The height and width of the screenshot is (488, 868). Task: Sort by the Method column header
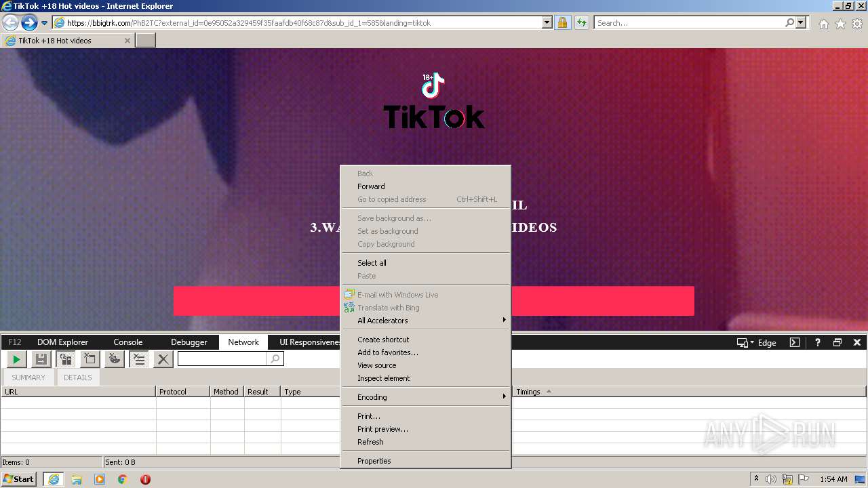pyautogui.click(x=226, y=392)
